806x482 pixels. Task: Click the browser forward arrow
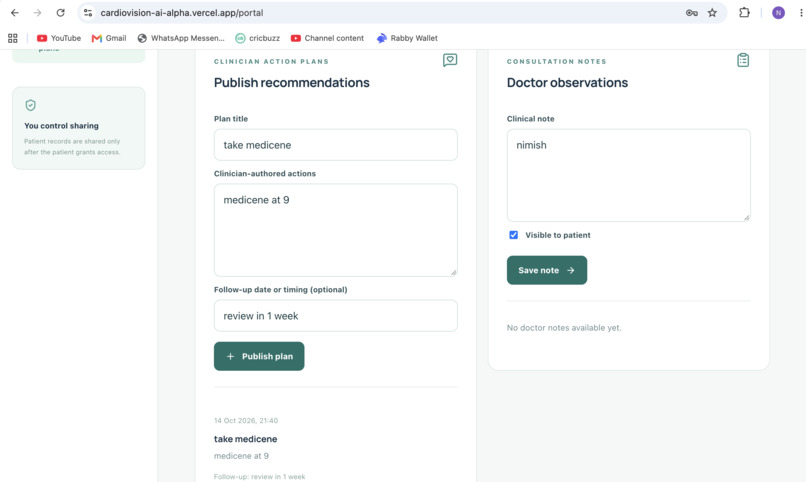[38, 13]
